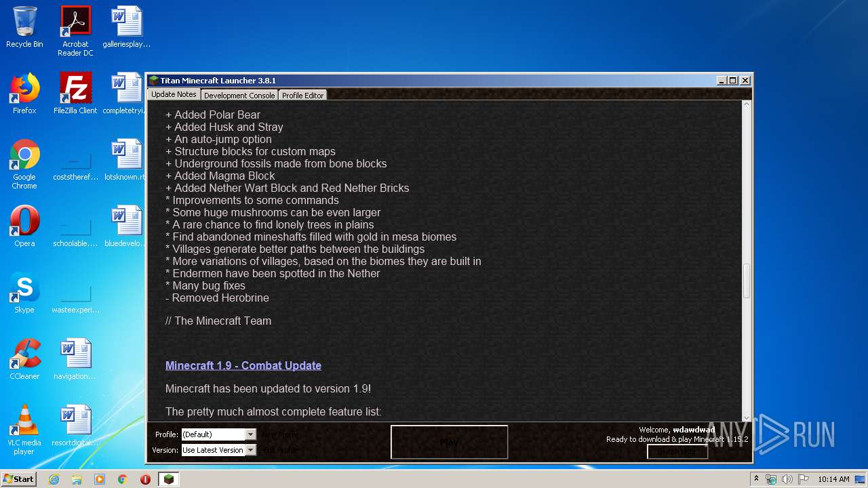Open the galleriesplay Word document icon
868x488 pixels.
[127, 27]
